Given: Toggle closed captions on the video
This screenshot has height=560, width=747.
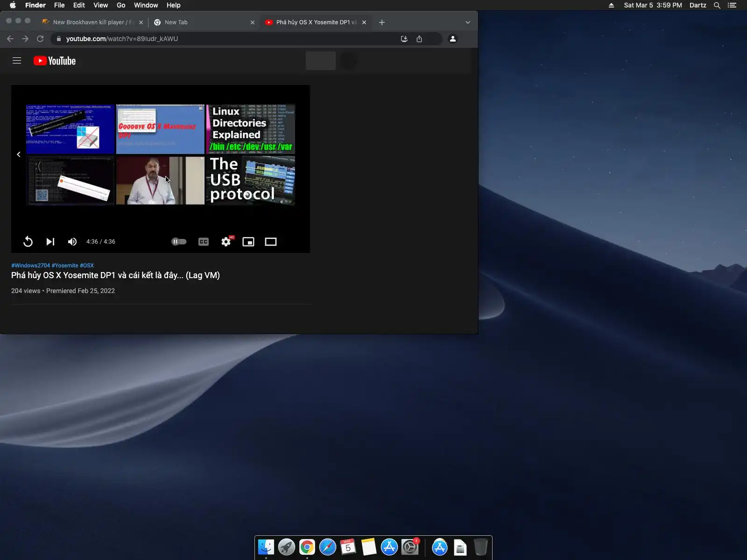Looking at the screenshot, I should pyautogui.click(x=204, y=242).
